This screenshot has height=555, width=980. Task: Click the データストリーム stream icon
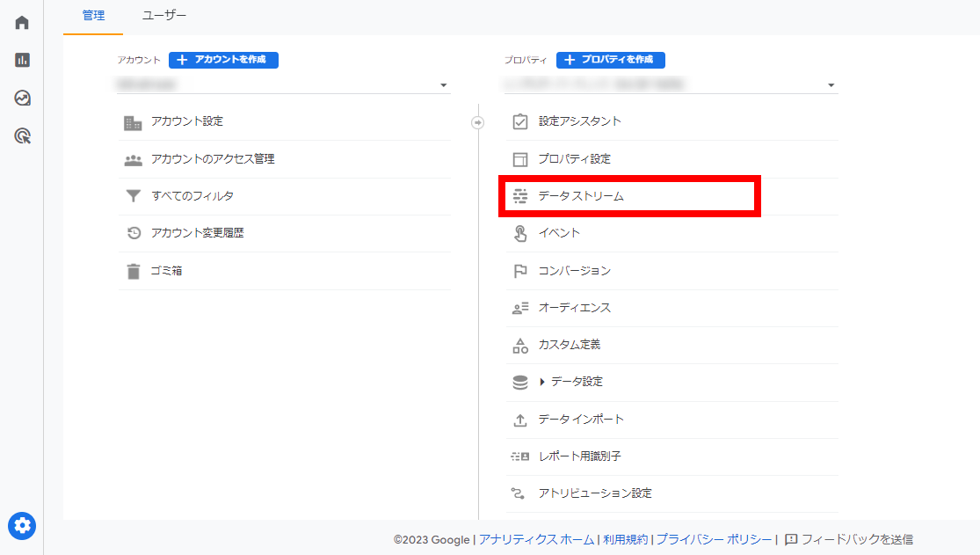520,196
